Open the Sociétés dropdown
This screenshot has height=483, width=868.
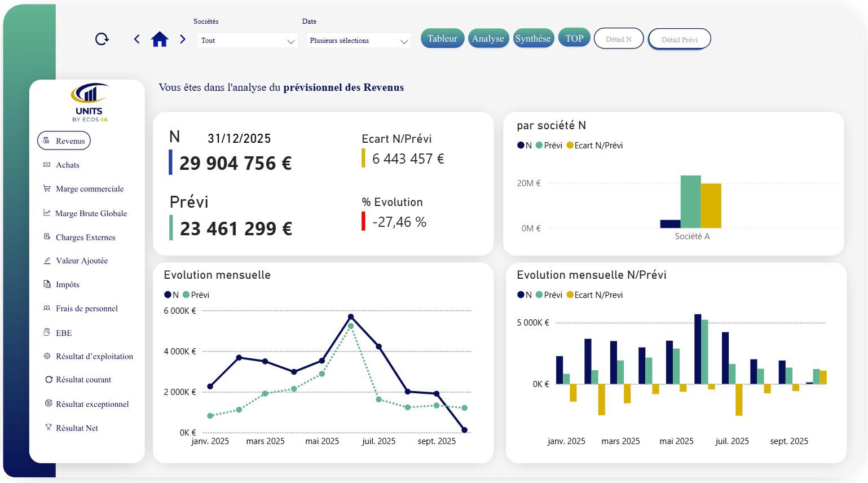click(247, 41)
